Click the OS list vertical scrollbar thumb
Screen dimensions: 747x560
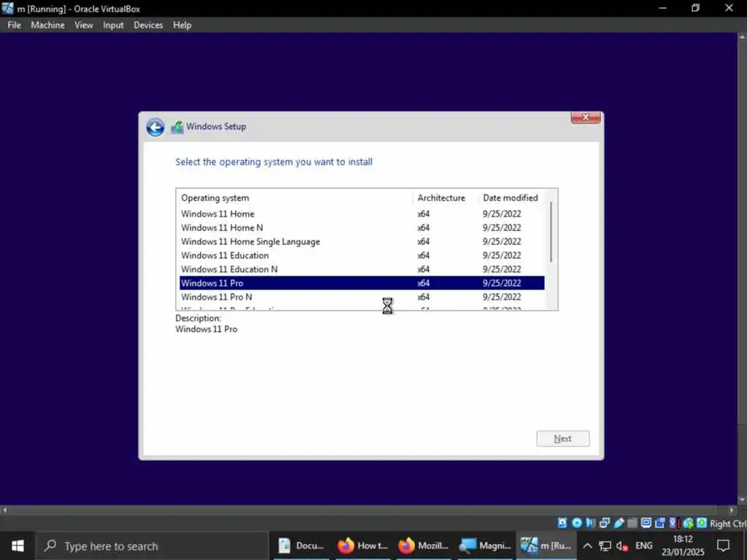[x=551, y=232]
